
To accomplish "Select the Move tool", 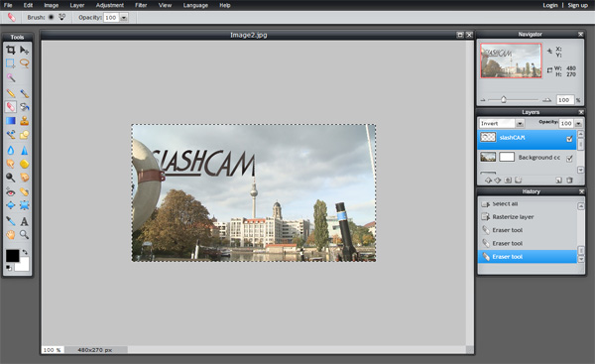I will coord(24,50).
